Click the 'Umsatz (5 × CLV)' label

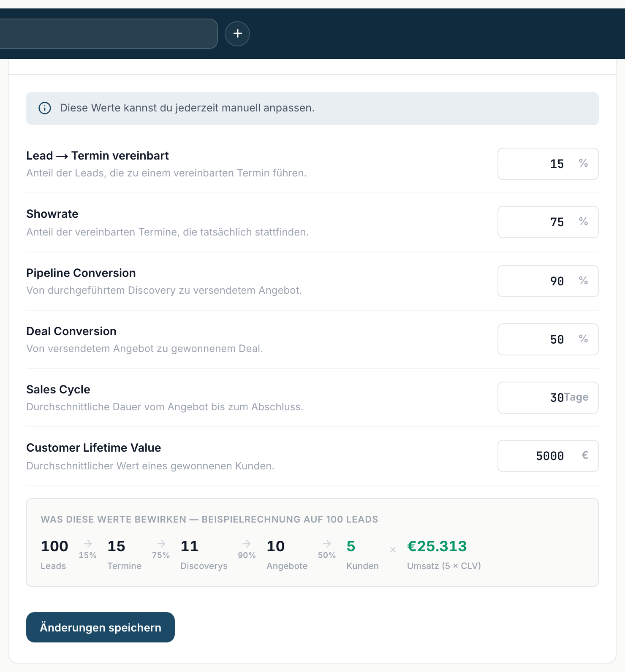point(444,566)
